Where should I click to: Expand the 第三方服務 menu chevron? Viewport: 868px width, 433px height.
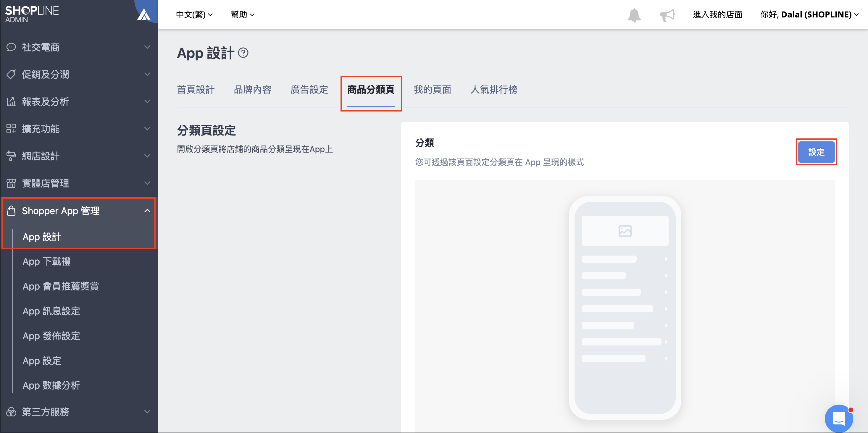(147, 412)
